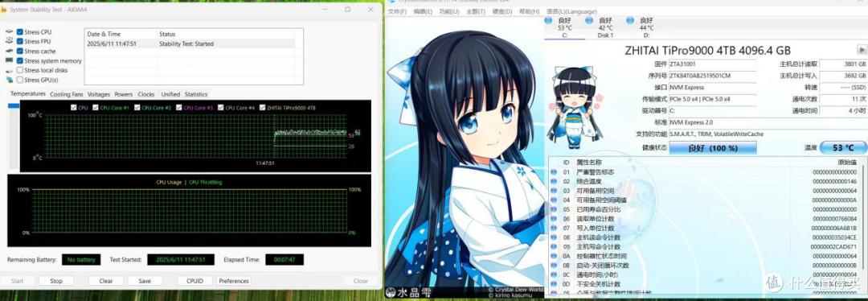Open the 文件(F) menu in CrystalDiskInfo
The height and width of the screenshot is (301, 868).
pos(397,11)
